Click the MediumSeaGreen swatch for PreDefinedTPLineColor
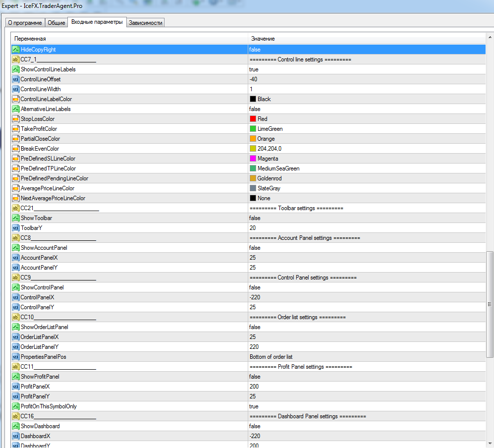Image resolution: width=494 pixels, height=448 pixels. (253, 168)
